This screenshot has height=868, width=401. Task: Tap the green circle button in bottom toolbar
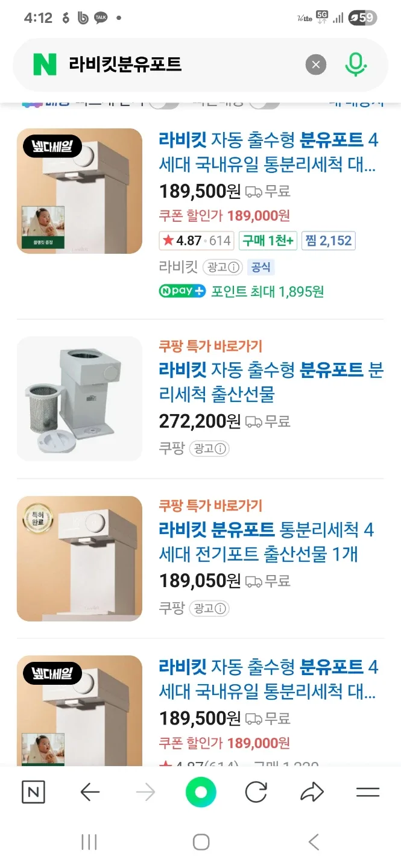click(x=201, y=792)
